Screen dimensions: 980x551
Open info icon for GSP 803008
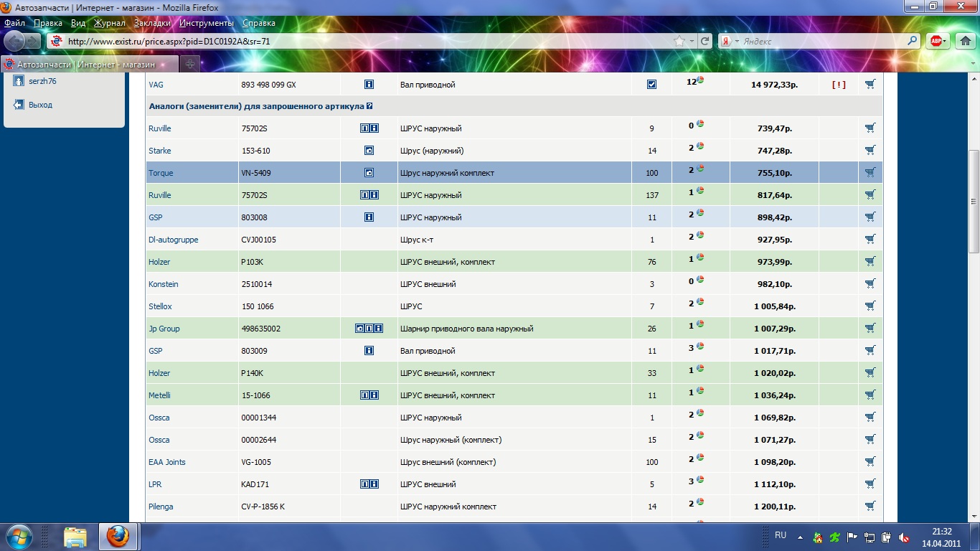(x=369, y=217)
